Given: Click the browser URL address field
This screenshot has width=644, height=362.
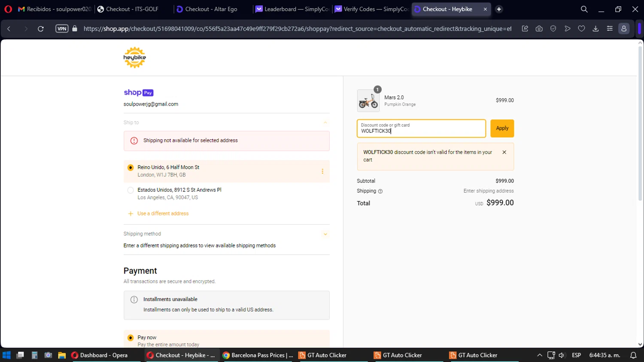Looking at the screenshot, I should [297, 29].
